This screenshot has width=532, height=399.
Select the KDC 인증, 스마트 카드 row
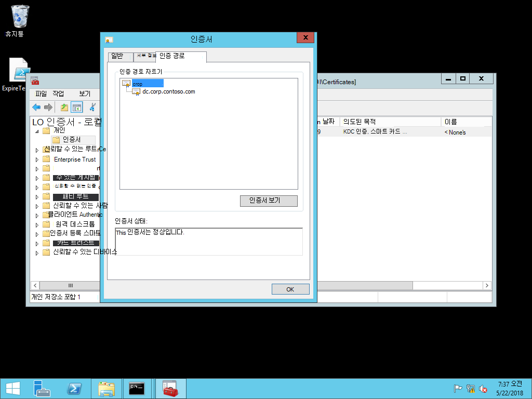pos(404,131)
